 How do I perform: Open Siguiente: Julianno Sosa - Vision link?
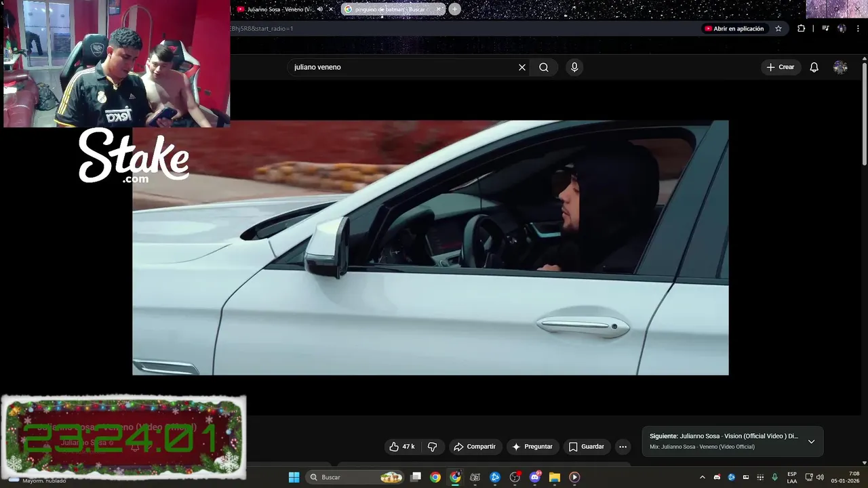(724, 436)
